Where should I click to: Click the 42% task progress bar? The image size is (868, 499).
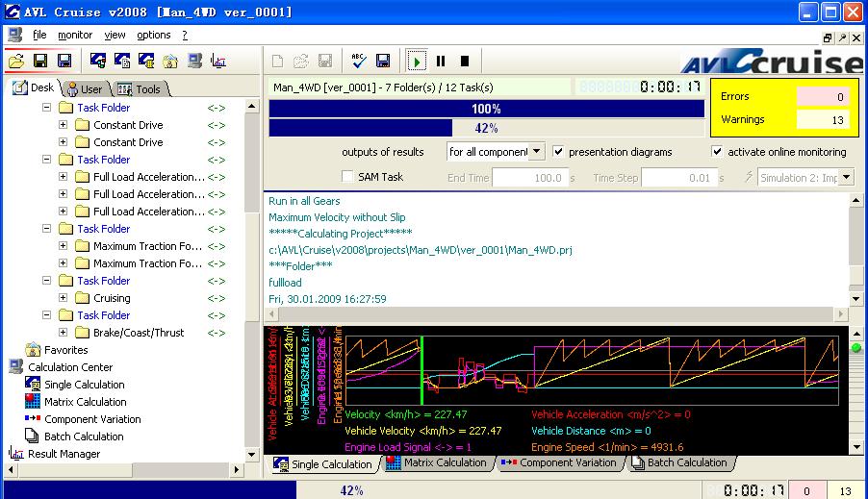point(487,128)
